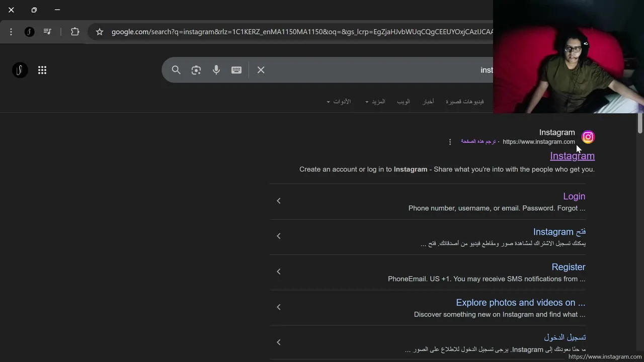This screenshot has height=362, width=644.
Task: Expand the تسجيل الدخول sitelink chevron
Action: [x=278, y=342]
